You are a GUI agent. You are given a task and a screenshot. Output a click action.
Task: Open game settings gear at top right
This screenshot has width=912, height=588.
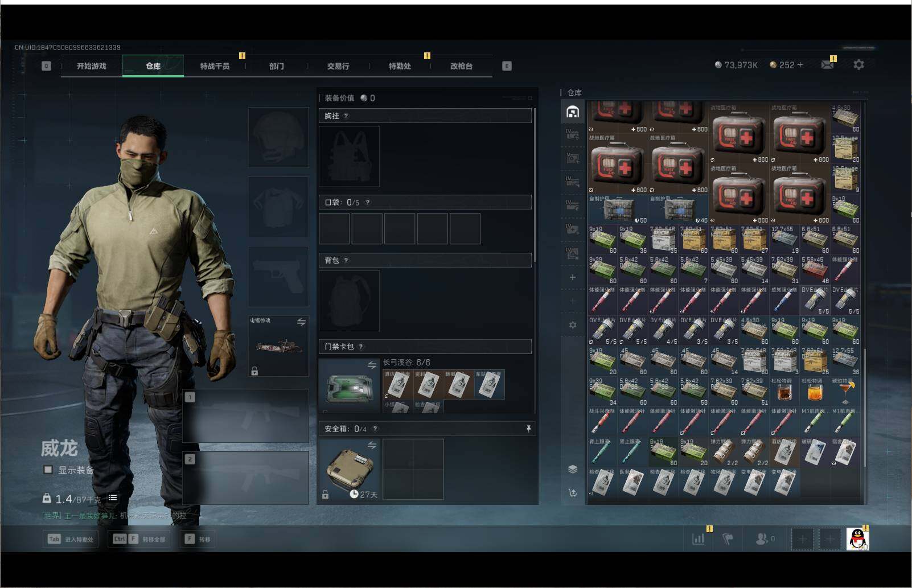[x=858, y=65]
